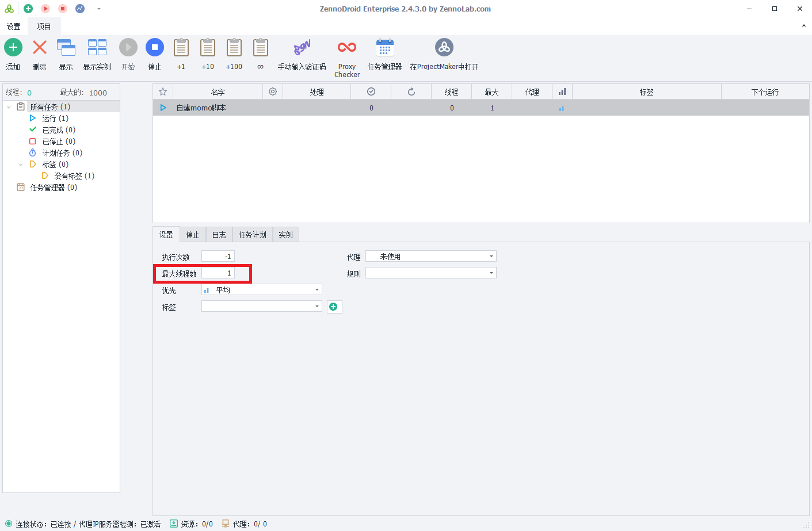Open the 实例 (Instances) tab

(286, 235)
